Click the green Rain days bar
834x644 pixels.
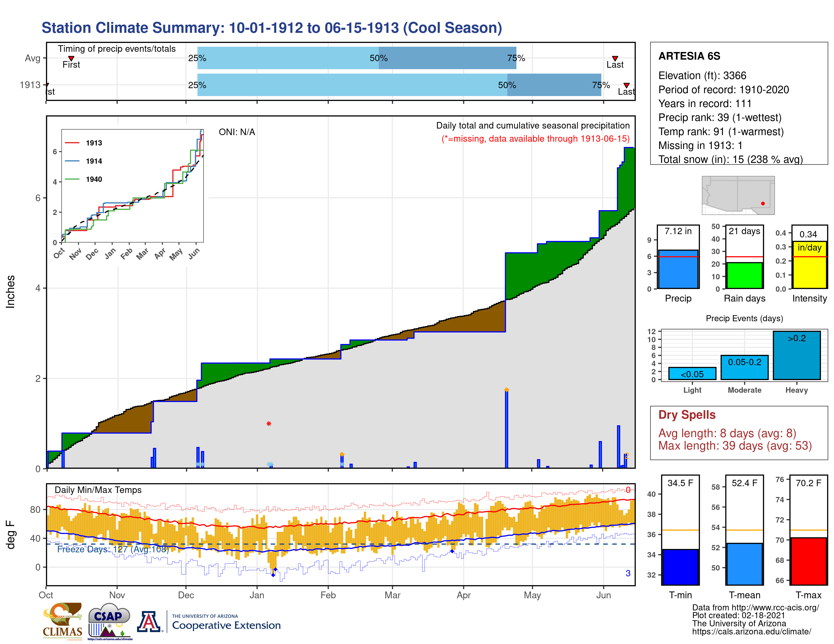[744, 275]
